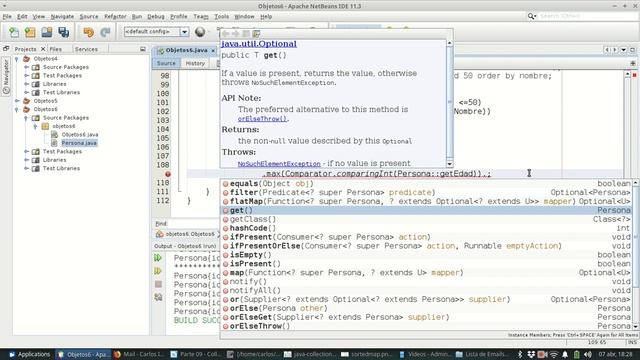Expand Libraries under Objetos4
Screen dimensions: 640x360
[x=26, y=84]
